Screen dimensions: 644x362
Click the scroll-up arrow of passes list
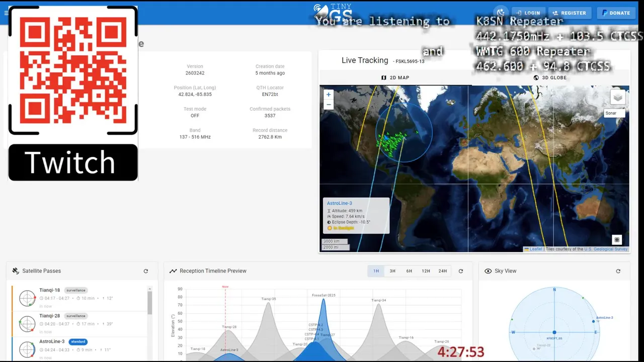pyautogui.click(x=149, y=289)
